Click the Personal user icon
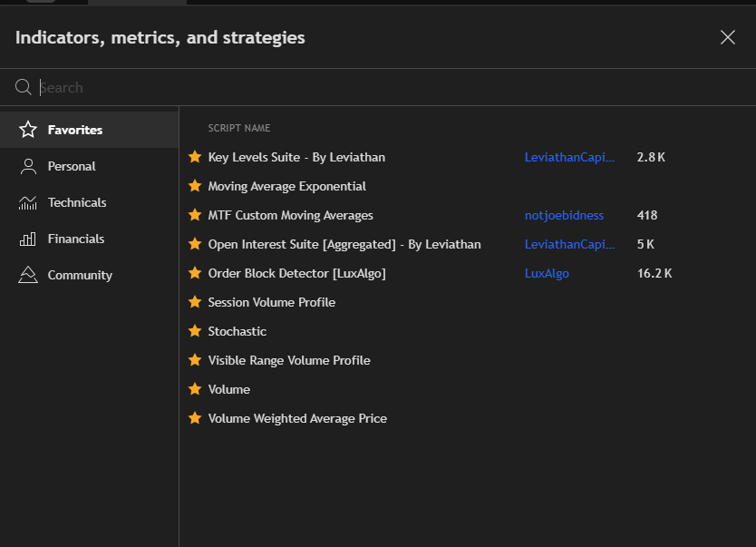The height and width of the screenshot is (547, 756). coord(28,166)
